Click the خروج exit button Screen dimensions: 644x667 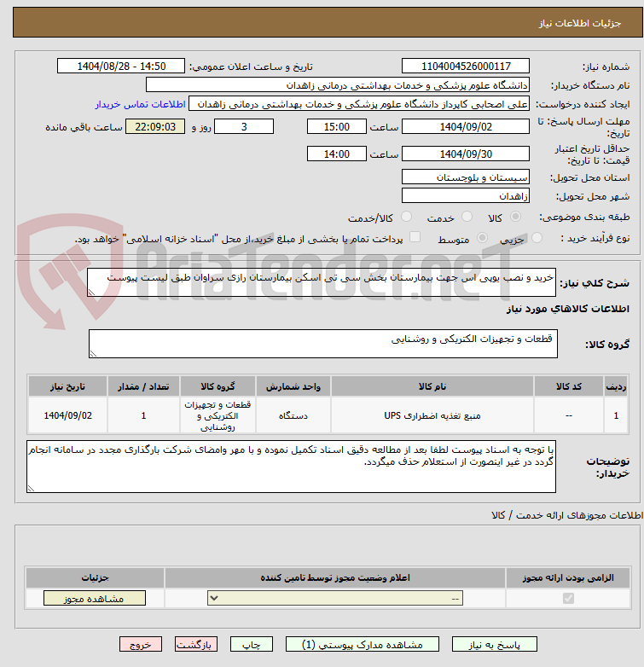(141, 645)
